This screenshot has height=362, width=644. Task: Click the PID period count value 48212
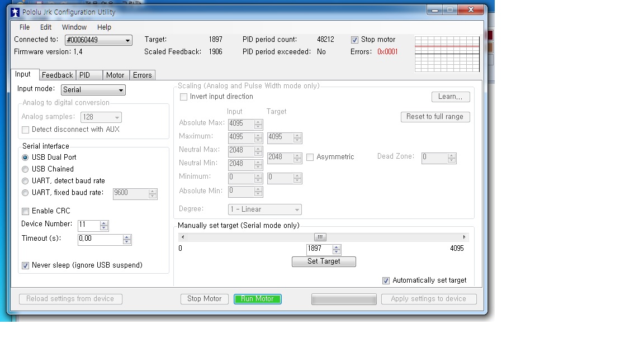click(x=326, y=40)
